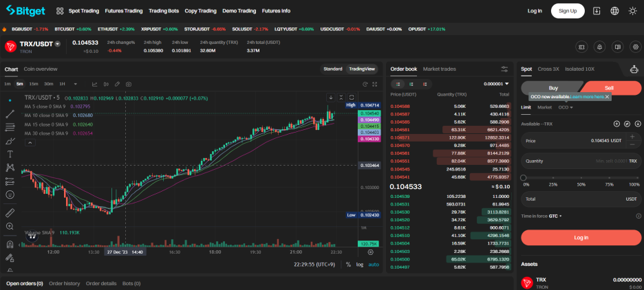Open more timeframes dropdown arrow

(x=76, y=84)
